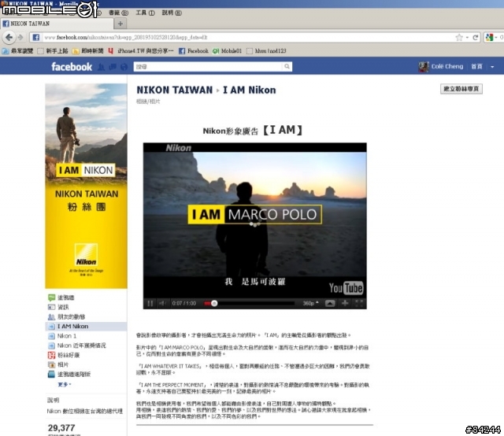Screen dimensions: 504x436
Task: Open the 工具 (T) menu
Action: click(145, 13)
